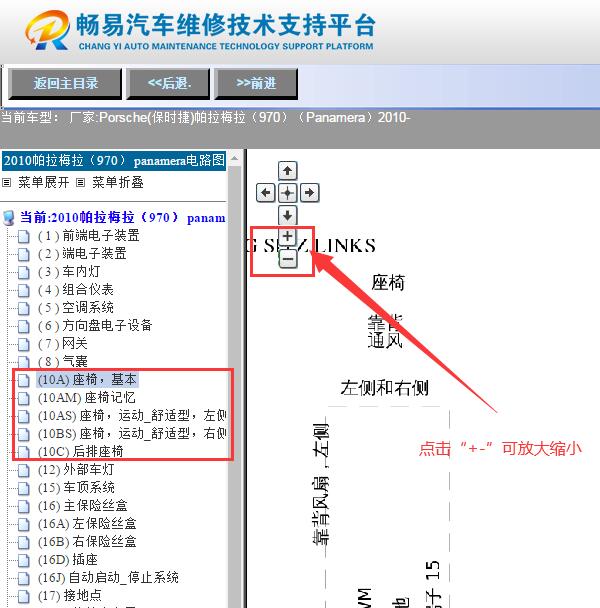Open (4) 组合仪表 diagram
This screenshot has height=608, width=600.
(x=76, y=290)
